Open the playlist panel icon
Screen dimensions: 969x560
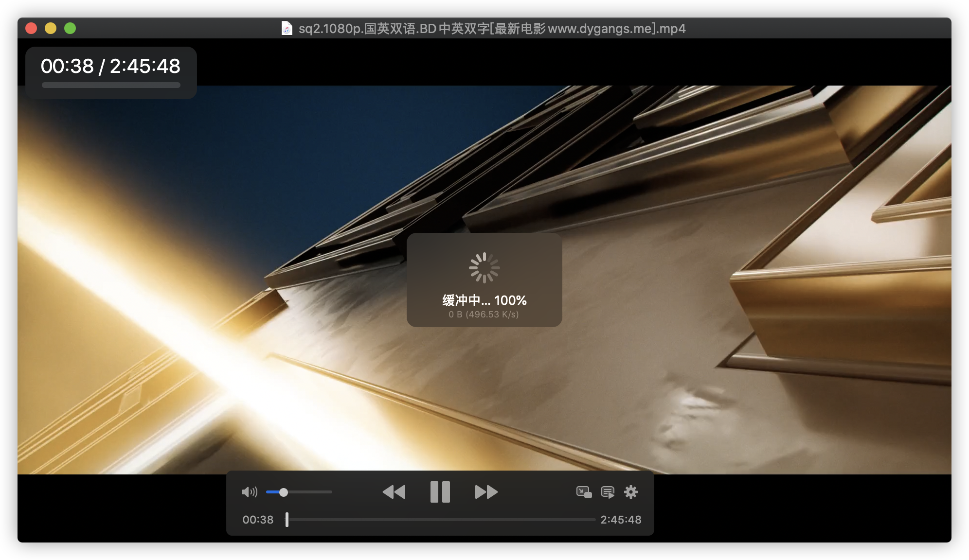(608, 492)
